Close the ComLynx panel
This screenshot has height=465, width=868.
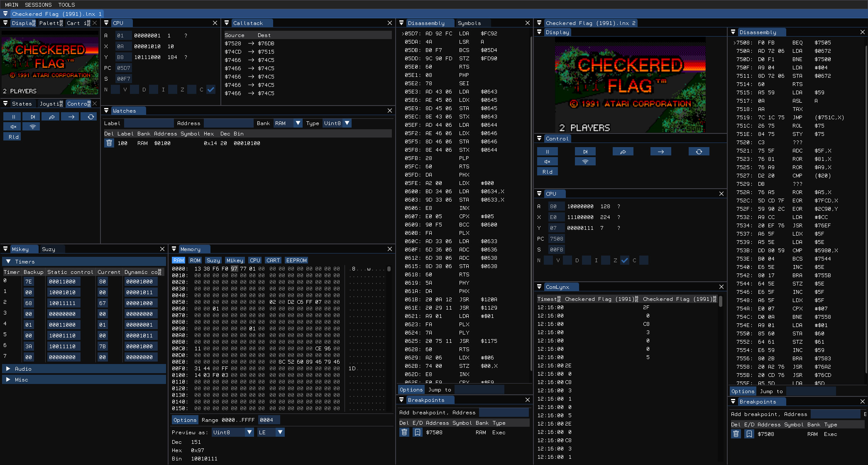721,287
